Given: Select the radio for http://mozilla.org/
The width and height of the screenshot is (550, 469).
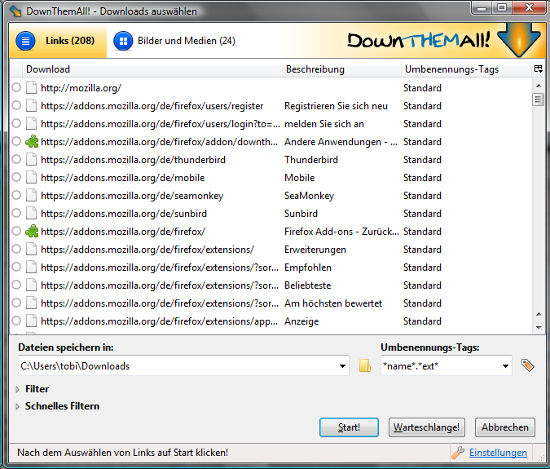Looking at the screenshot, I should (x=16, y=87).
